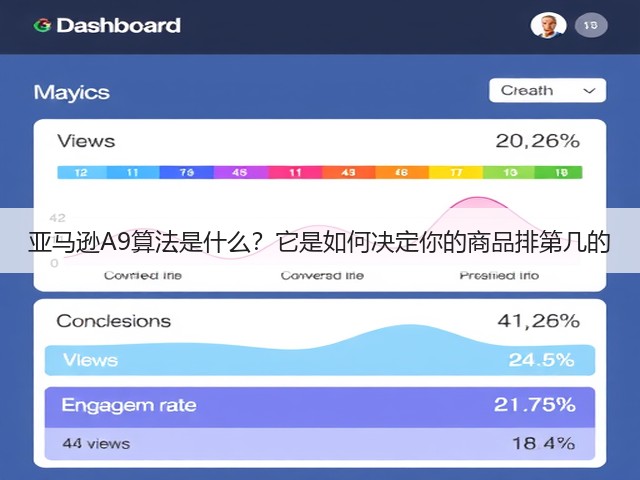Click the chart axis value 0

[54, 263]
